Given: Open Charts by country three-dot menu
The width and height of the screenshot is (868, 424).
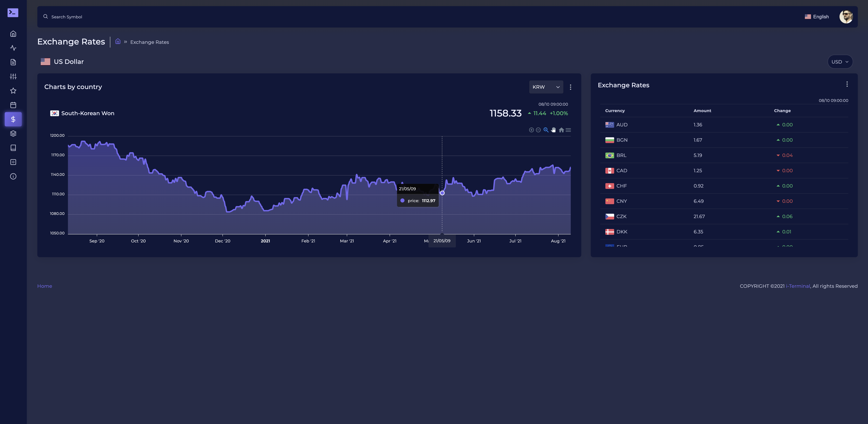Looking at the screenshot, I should [570, 87].
